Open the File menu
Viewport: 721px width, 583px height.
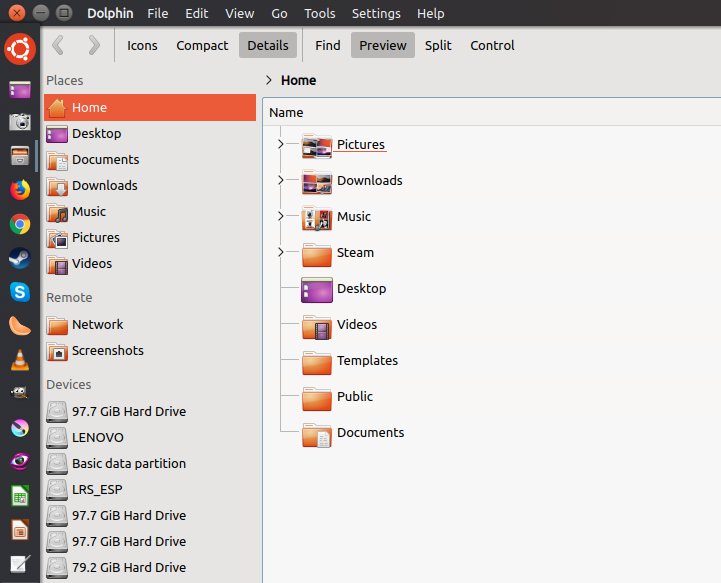(157, 13)
